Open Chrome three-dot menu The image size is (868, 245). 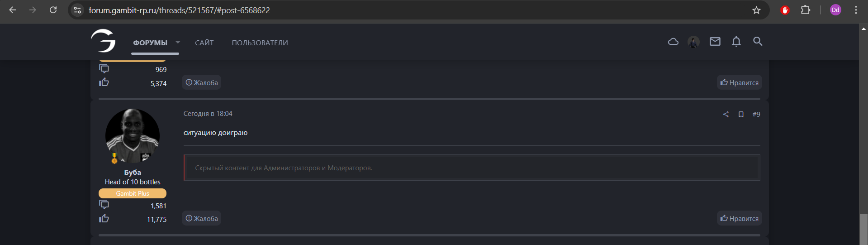click(856, 10)
